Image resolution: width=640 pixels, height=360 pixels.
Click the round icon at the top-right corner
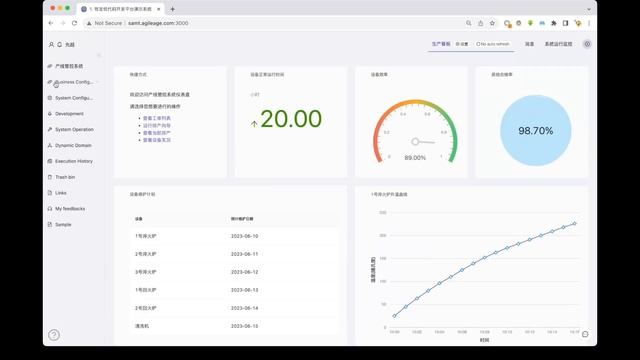[x=587, y=44]
